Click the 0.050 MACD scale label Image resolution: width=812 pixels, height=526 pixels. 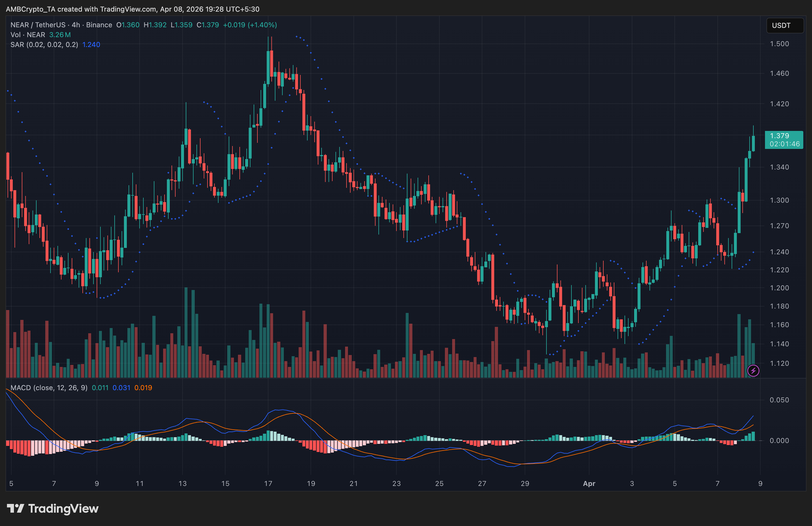(779, 400)
